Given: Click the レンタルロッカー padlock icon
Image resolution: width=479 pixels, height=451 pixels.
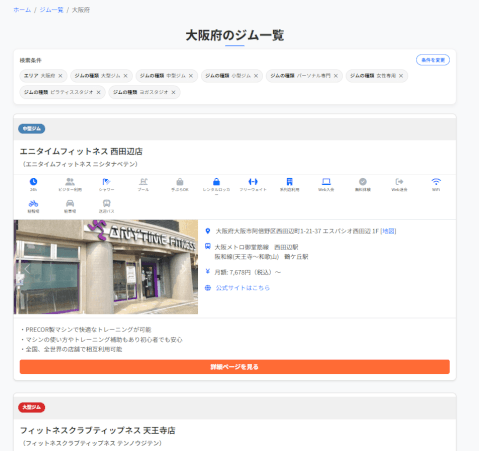Looking at the screenshot, I should tap(216, 182).
